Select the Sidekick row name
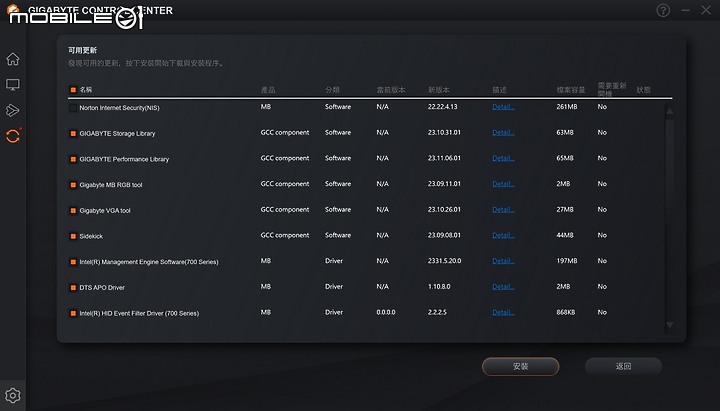Image resolution: width=720 pixels, height=411 pixels. (x=91, y=236)
